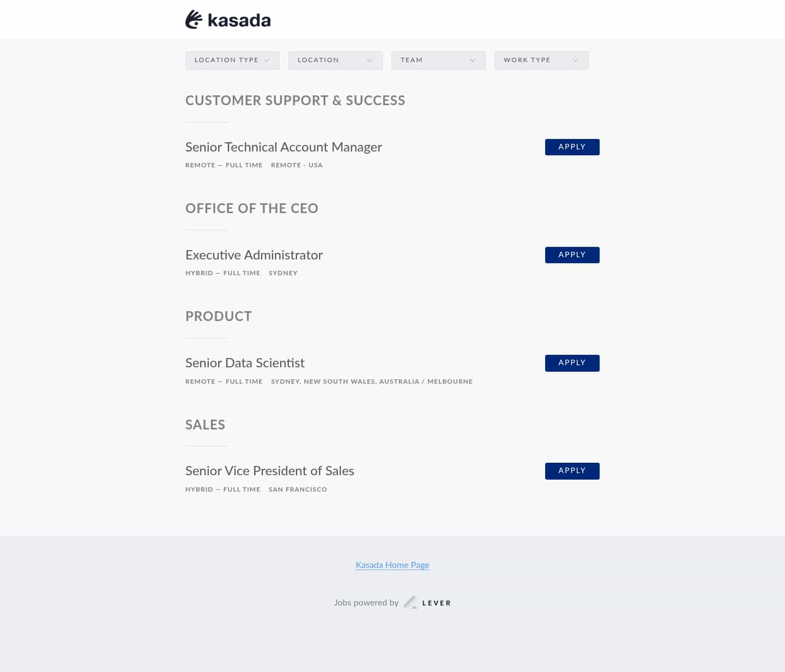785x672 pixels.
Task: Click the Lever logo in the footer
Action: click(x=412, y=602)
